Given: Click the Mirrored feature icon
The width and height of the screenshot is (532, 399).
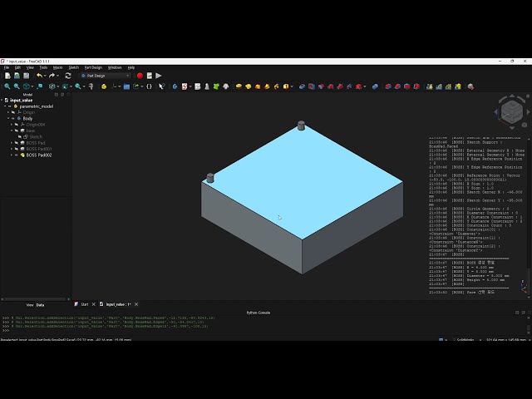Looking at the screenshot, I should [429, 86].
